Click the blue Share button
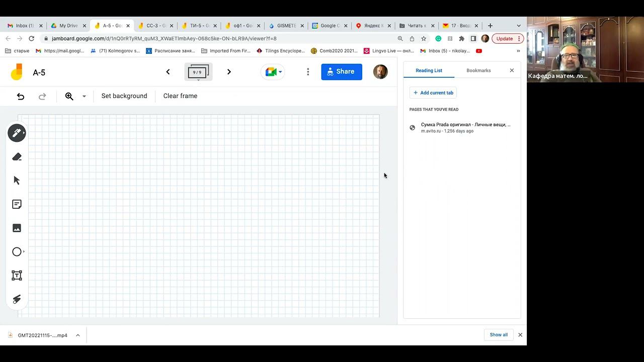Screen dimensions: 644x362 pyautogui.click(x=342, y=71)
